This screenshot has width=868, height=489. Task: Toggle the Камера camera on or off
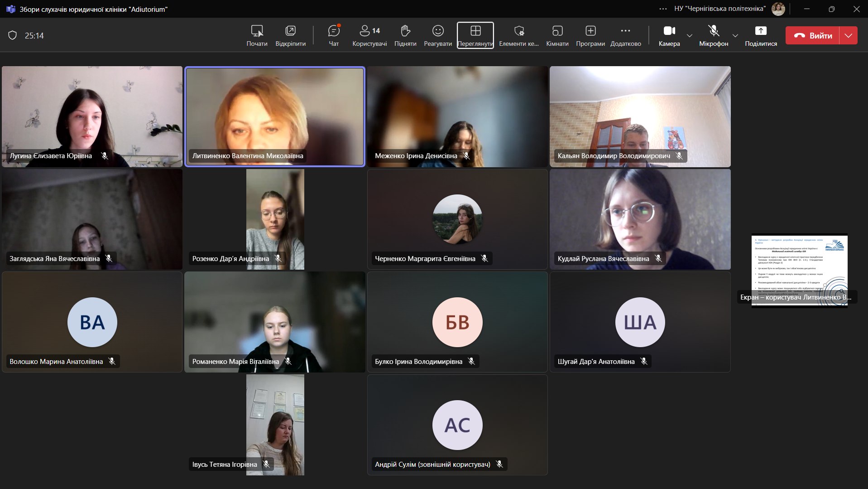[x=669, y=35]
